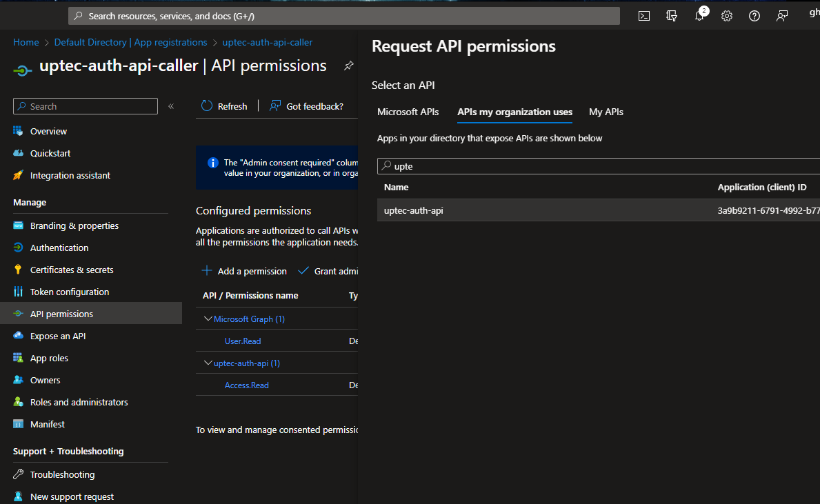Click the top bar Feedback icon
The image size is (820, 504).
[782, 16]
